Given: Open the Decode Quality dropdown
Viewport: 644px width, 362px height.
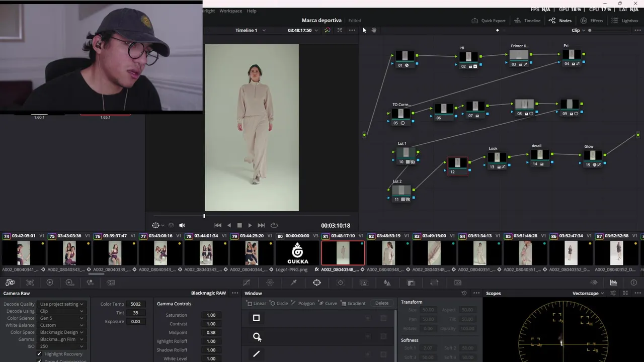Looking at the screenshot, I should pos(61,304).
